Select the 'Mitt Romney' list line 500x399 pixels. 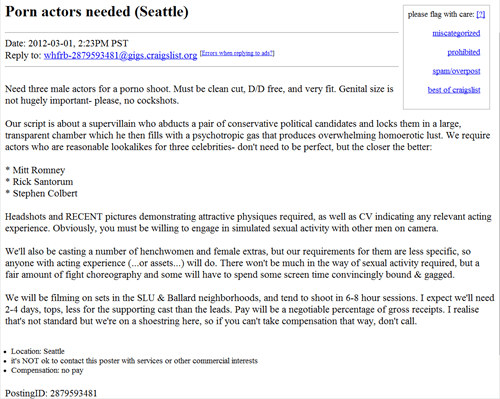(x=35, y=170)
